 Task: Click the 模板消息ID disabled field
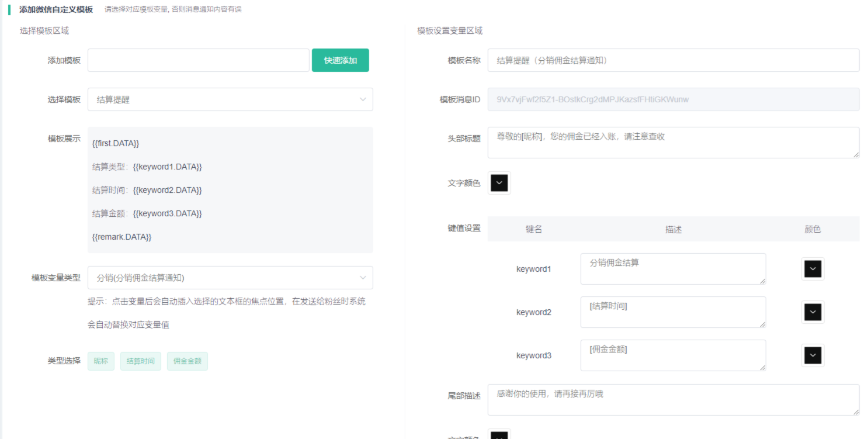pos(673,99)
